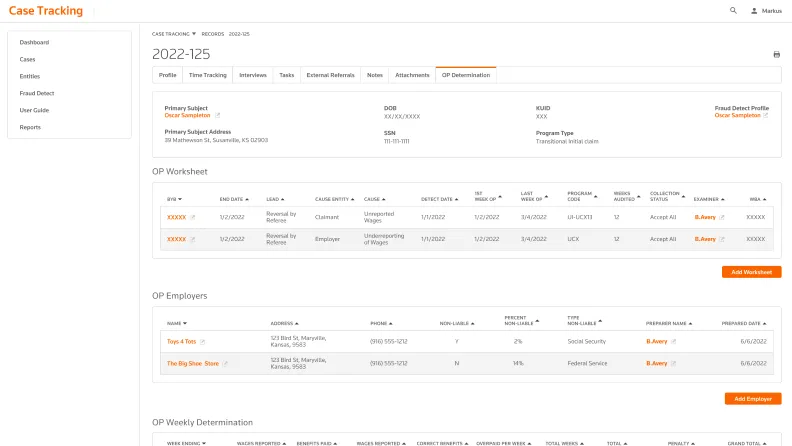This screenshot has width=792, height=446.
Task: Open external link icon next to Primary Subject
Action: 218,116
